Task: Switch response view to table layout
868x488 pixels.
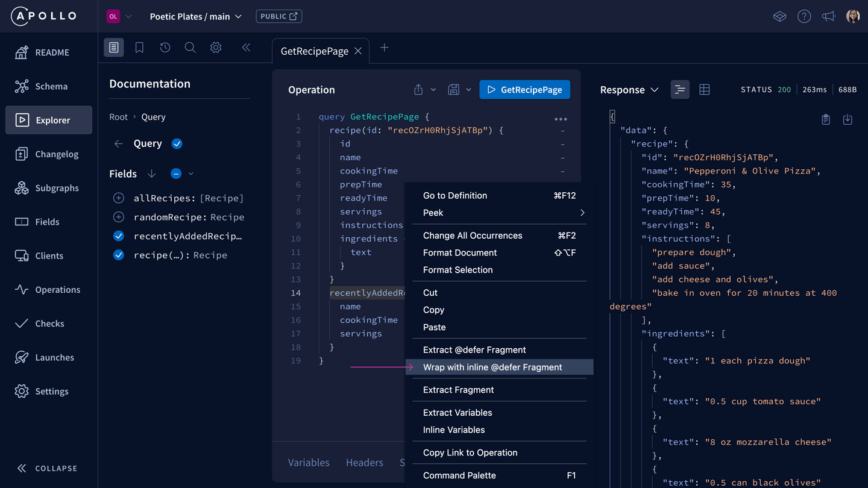Action: (705, 89)
